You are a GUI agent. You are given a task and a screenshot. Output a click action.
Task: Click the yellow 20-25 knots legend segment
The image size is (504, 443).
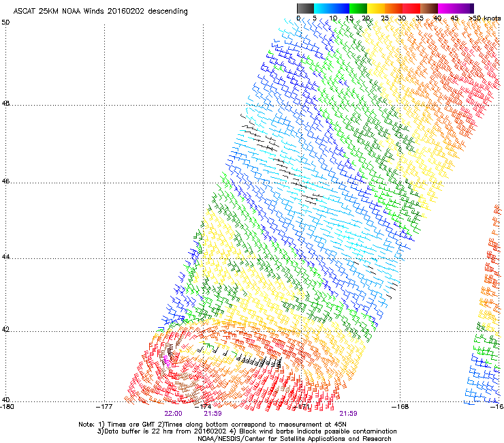[376, 8]
